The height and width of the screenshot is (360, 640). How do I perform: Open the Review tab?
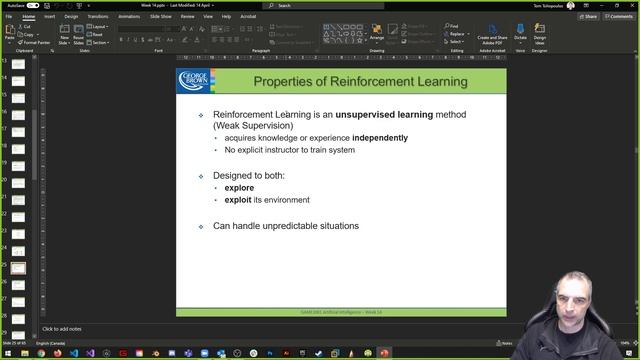(187, 16)
